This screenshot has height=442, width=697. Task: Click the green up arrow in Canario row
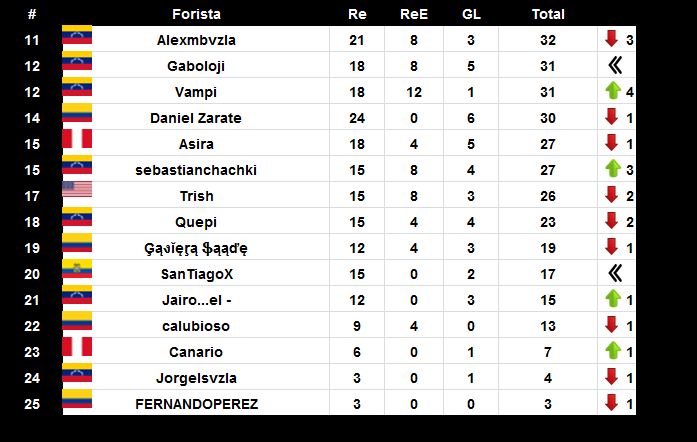pyautogui.click(x=613, y=350)
